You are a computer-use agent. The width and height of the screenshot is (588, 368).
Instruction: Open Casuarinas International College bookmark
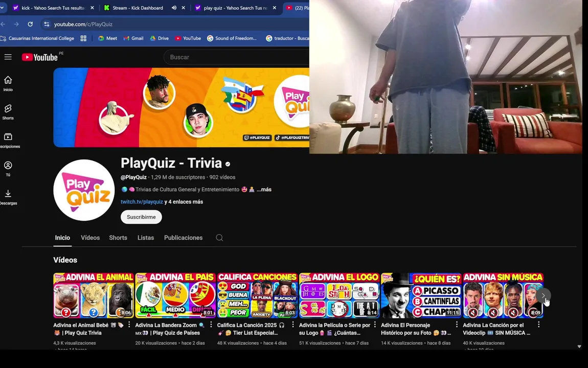(37, 38)
